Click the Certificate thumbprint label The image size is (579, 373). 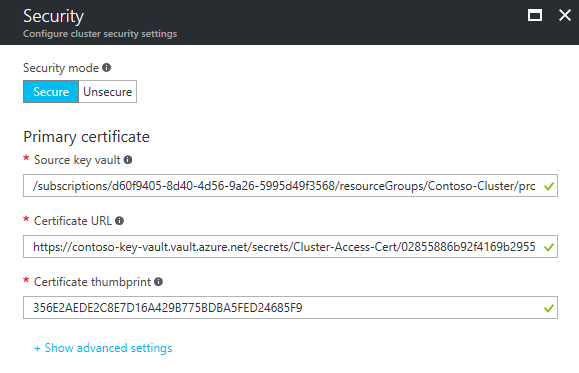pos(92,282)
